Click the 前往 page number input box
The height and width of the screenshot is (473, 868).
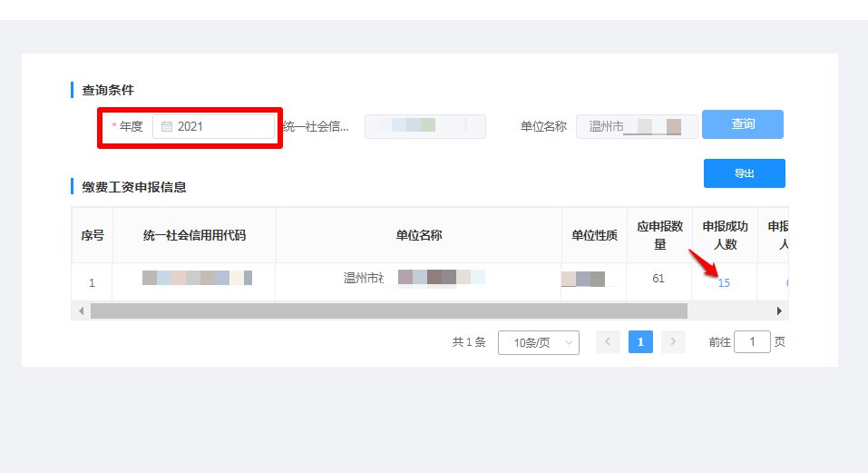(752, 342)
